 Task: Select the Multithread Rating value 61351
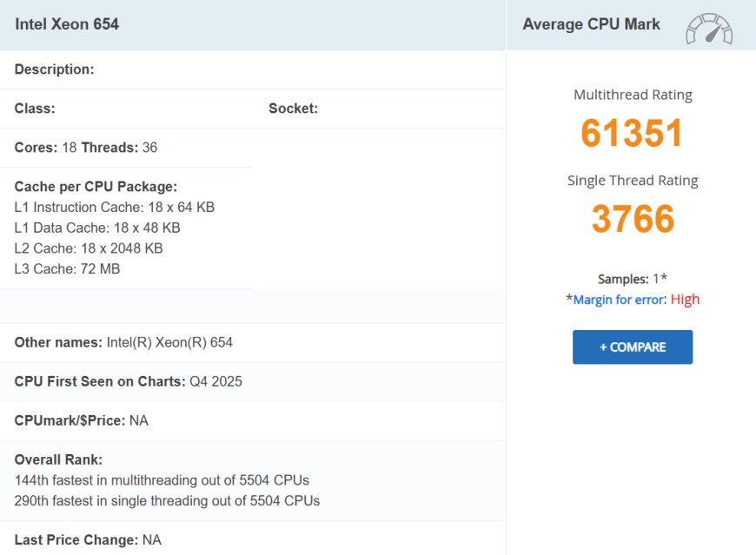(x=632, y=133)
